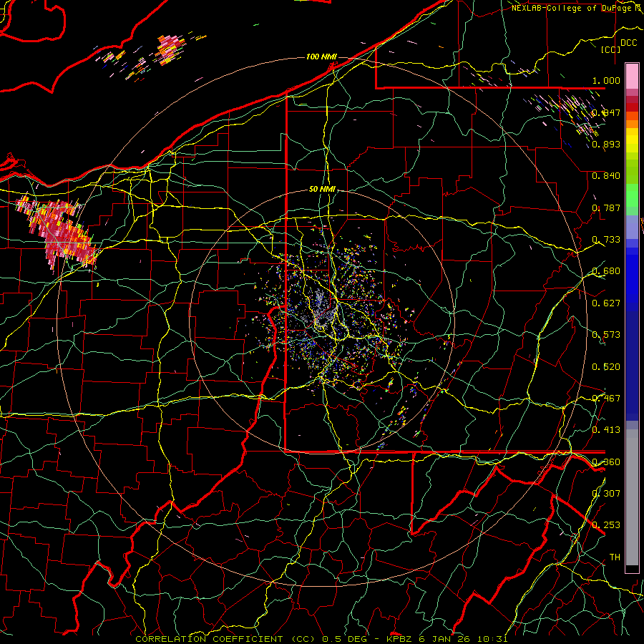The width and height of the screenshot is (644, 644).
Task: Pick the bright green segment of the color bar
Action: pyautogui.click(x=632, y=195)
